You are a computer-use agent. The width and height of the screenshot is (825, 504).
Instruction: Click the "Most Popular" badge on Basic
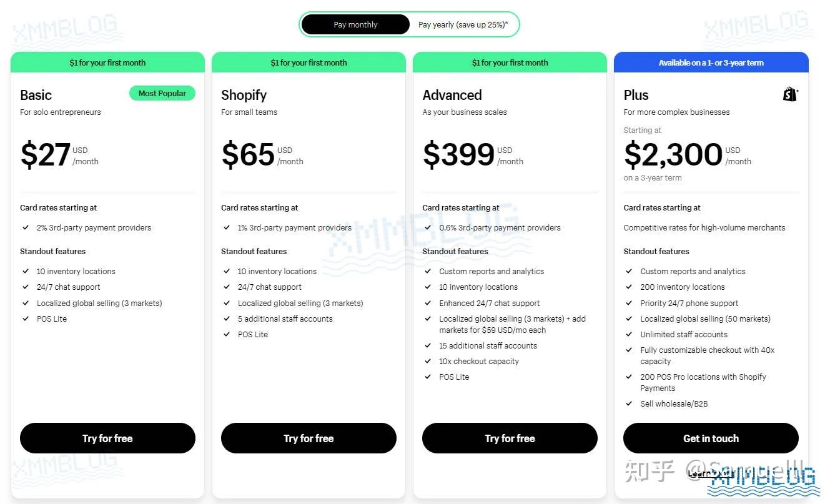point(162,92)
